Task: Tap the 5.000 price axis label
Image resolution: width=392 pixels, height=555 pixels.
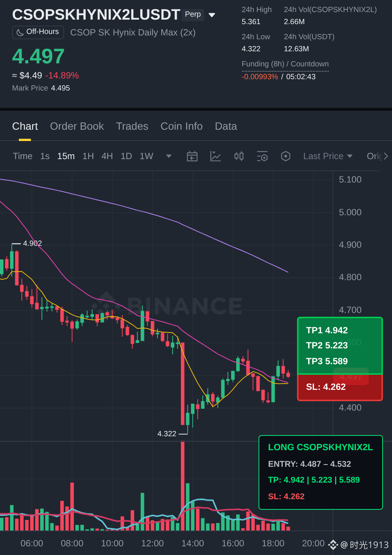Action: point(350,212)
